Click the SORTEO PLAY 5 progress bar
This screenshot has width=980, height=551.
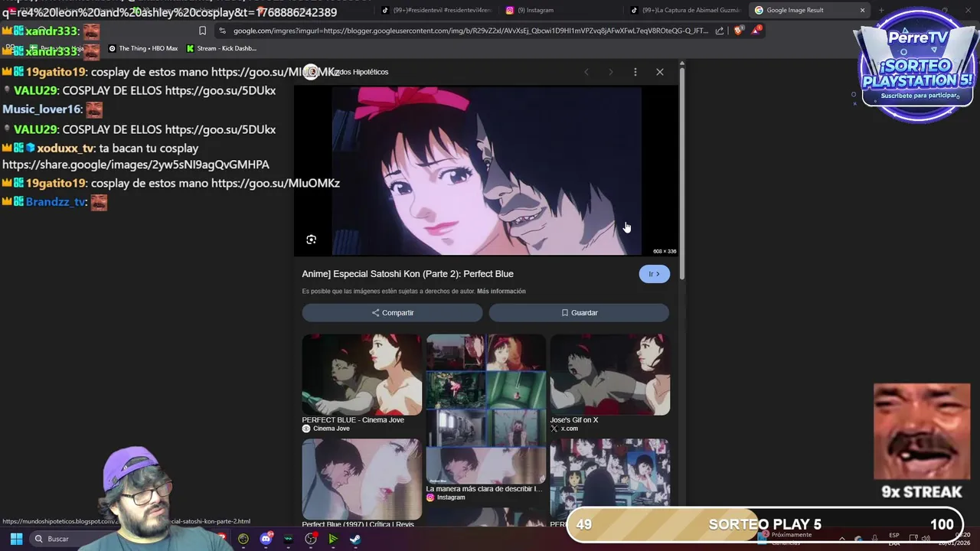pos(765,524)
